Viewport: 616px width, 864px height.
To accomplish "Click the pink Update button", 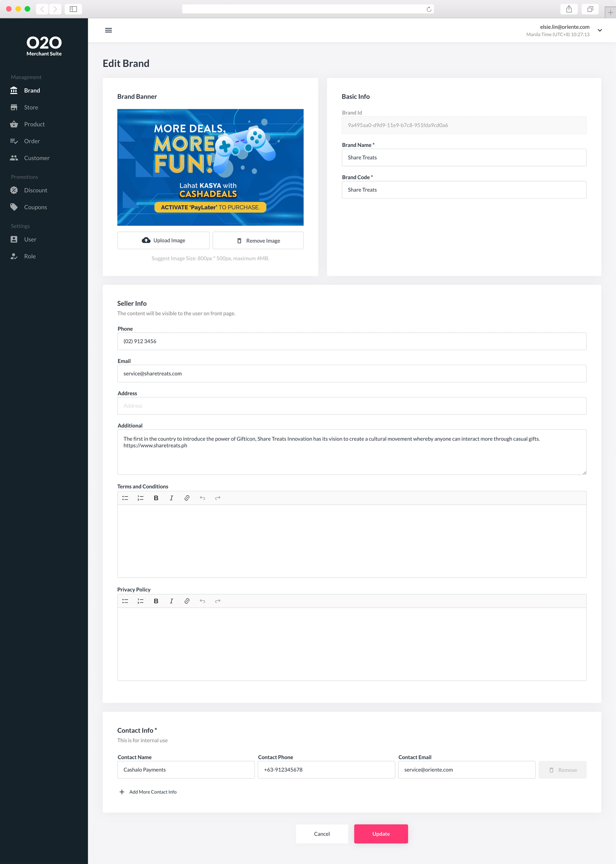I will pyautogui.click(x=381, y=834).
